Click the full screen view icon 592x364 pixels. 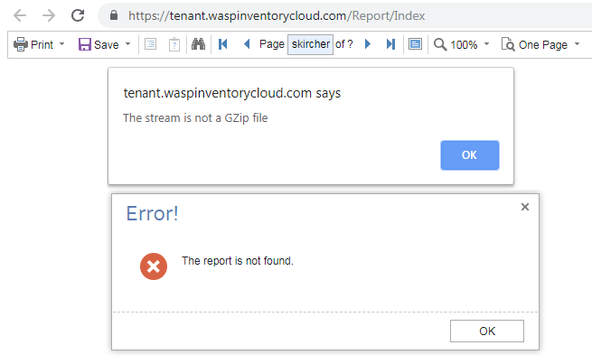(x=416, y=44)
